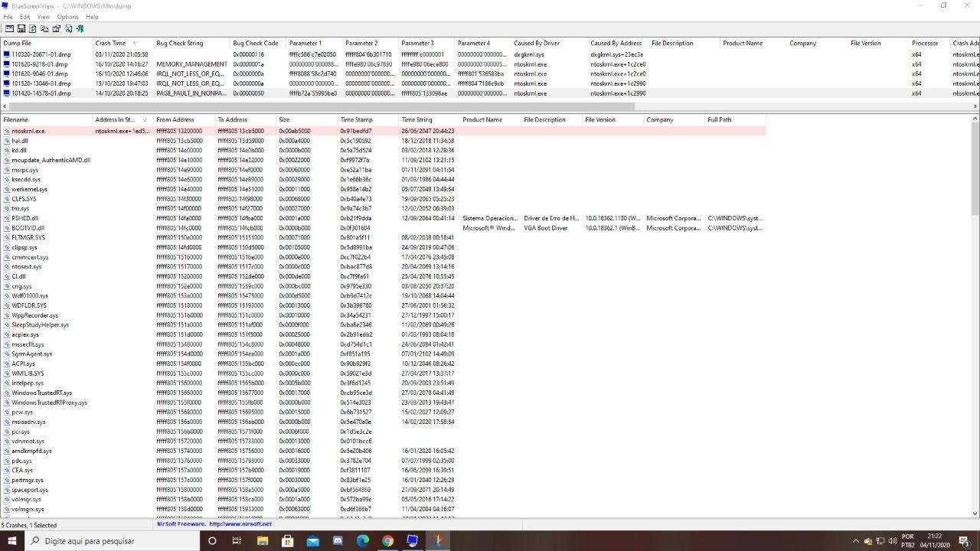The width and height of the screenshot is (980, 551).
Task: Sort lower pane by Full Path header
Action: tap(736, 120)
